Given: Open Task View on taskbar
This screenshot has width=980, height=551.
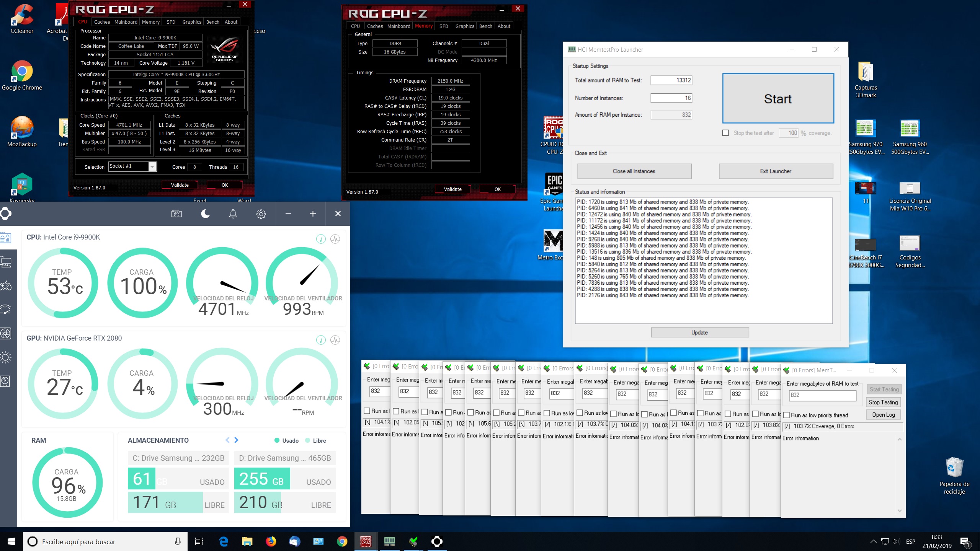Looking at the screenshot, I should click(199, 541).
